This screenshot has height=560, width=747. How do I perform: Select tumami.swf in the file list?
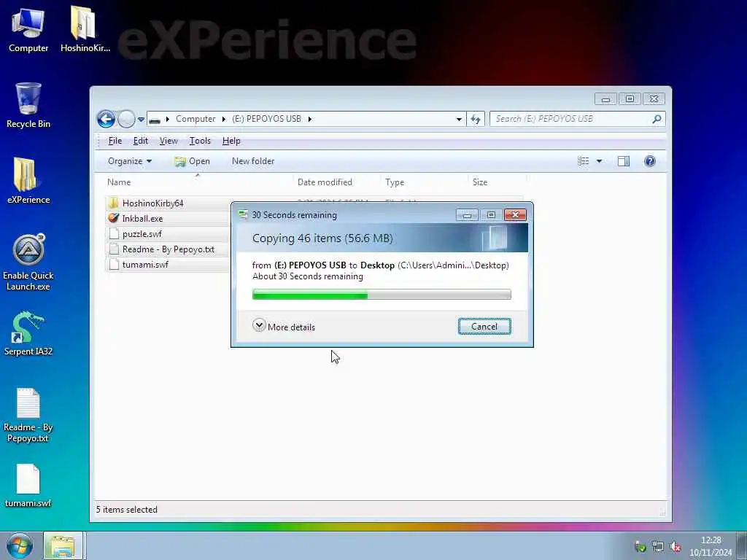145,265
